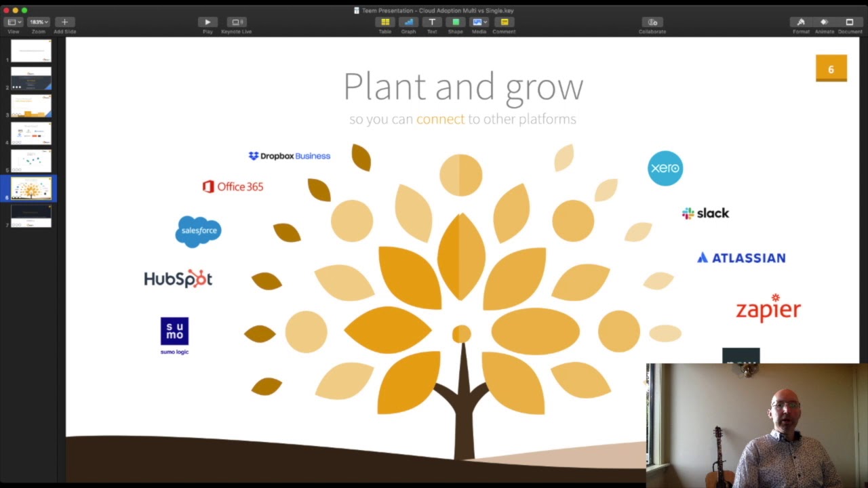
Task: Click the green fullscreen window button
Action: pyautogui.click(x=24, y=10)
